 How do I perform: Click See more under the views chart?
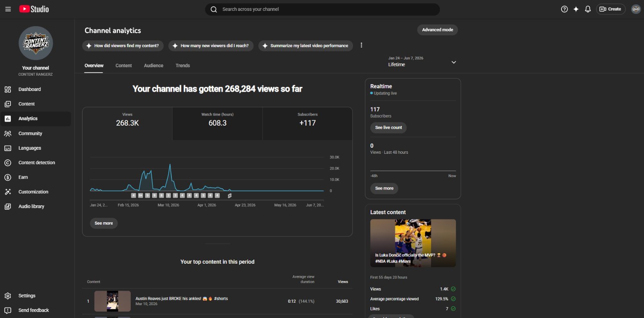coord(104,223)
